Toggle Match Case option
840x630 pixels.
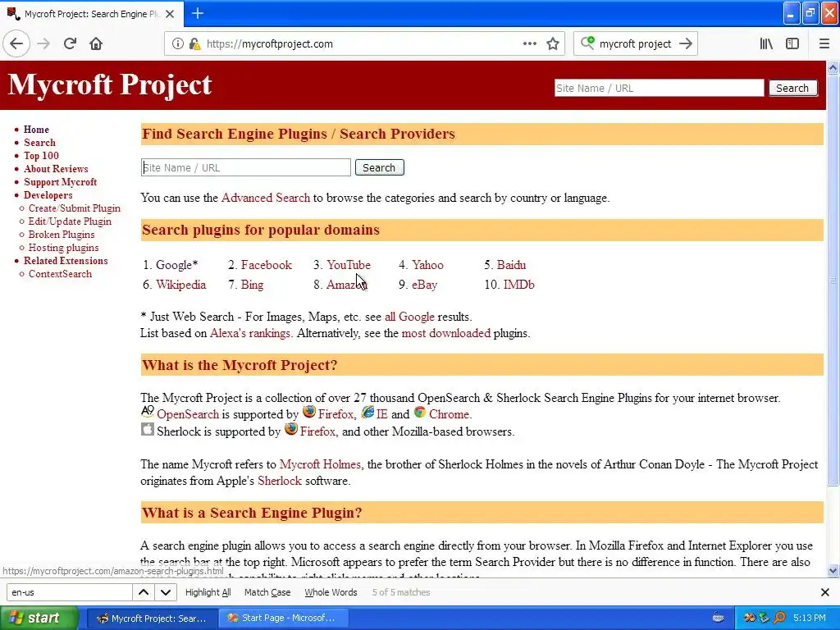point(267,592)
